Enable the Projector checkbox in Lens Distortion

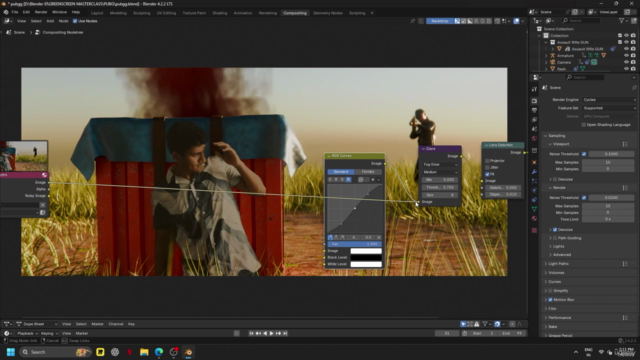click(487, 161)
